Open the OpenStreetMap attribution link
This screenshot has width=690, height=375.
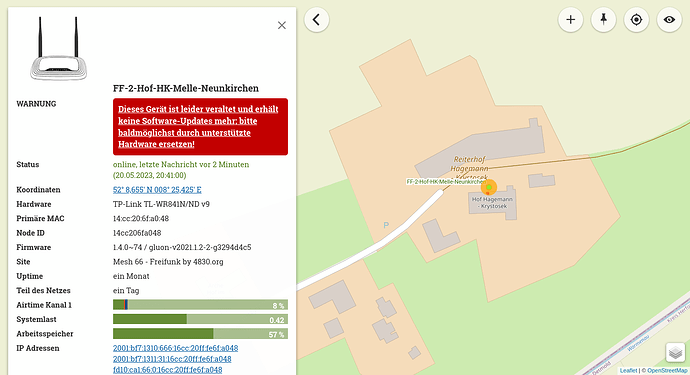[667, 371]
